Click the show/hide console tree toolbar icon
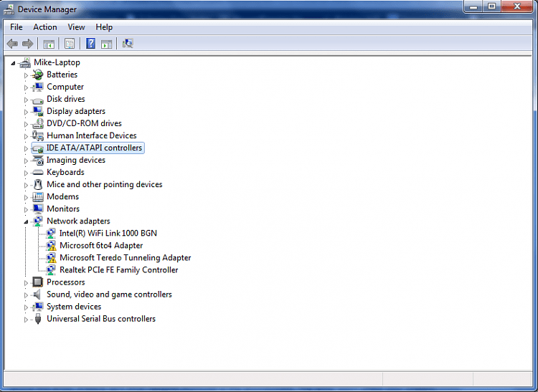The width and height of the screenshot is (538, 392). click(49, 44)
